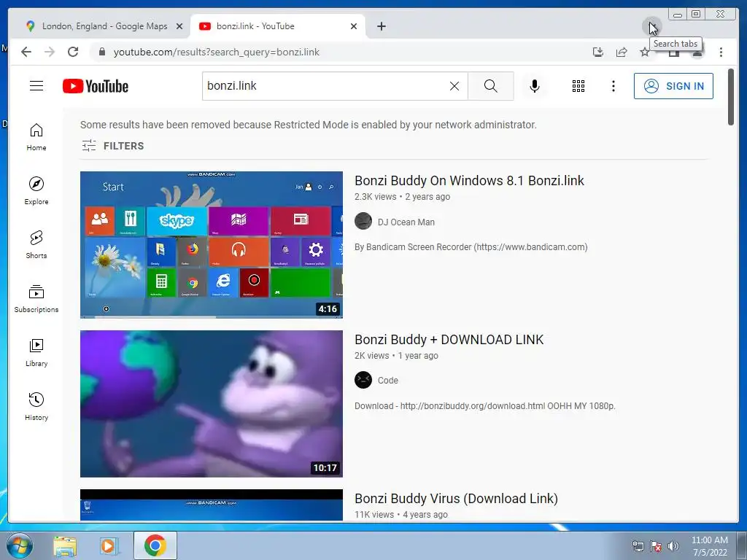Viewport: 747px width, 560px height.
Task: Open Chrome three-dot menu
Action: (721, 52)
